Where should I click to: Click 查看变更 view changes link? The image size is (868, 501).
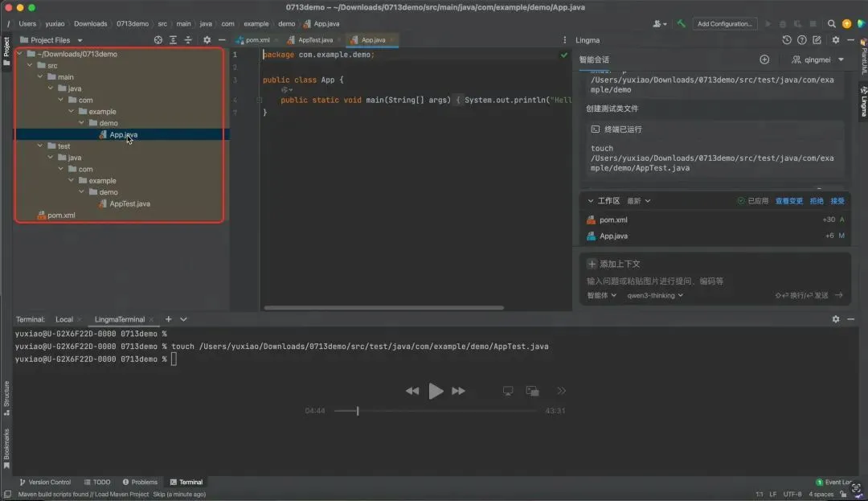point(789,201)
